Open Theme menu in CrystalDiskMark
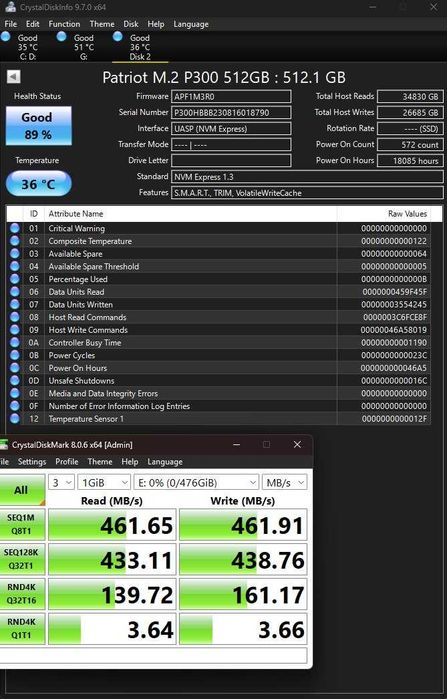The height and width of the screenshot is (699, 447). click(100, 461)
